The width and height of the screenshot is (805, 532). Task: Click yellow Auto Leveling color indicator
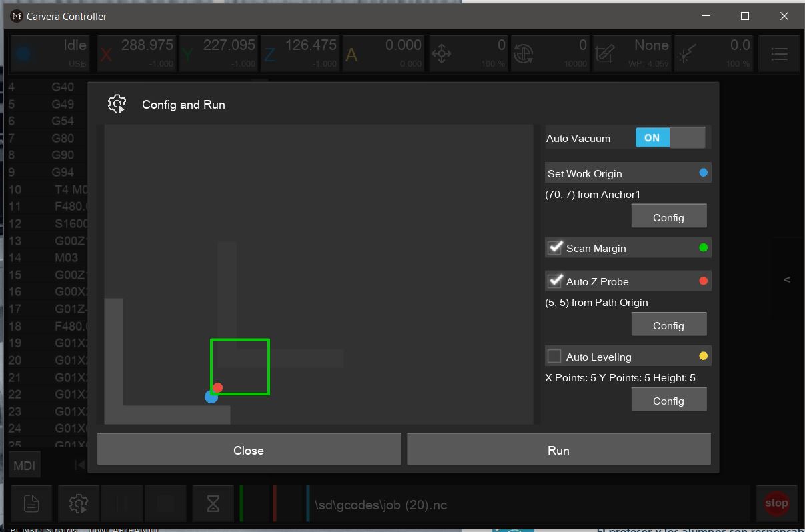pos(703,356)
